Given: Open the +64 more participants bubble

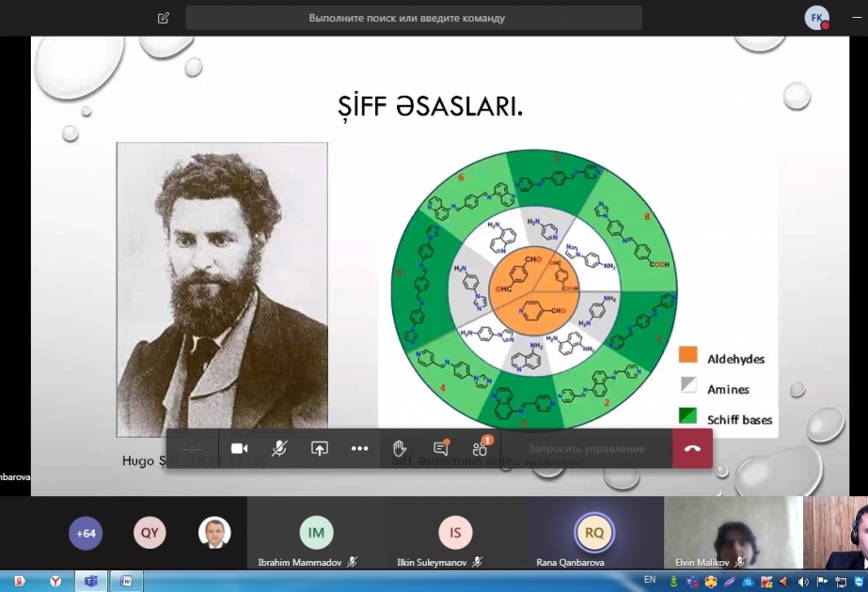Looking at the screenshot, I should [x=86, y=534].
